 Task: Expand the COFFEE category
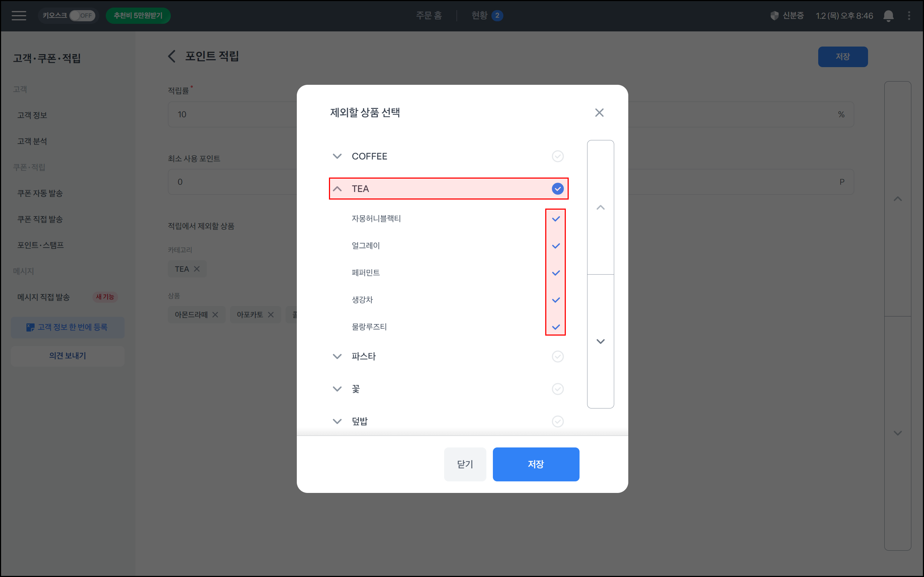(337, 156)
